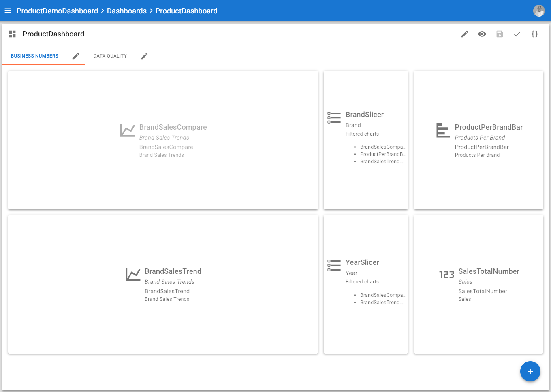
Task: Apply changes with the checkmark icon
Action: click(517, 34)
